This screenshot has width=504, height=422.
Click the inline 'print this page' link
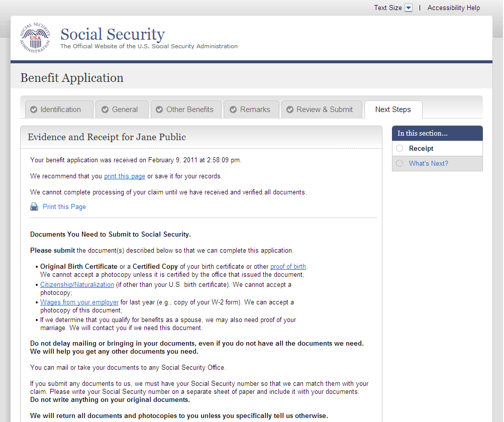tap(125, 176)
